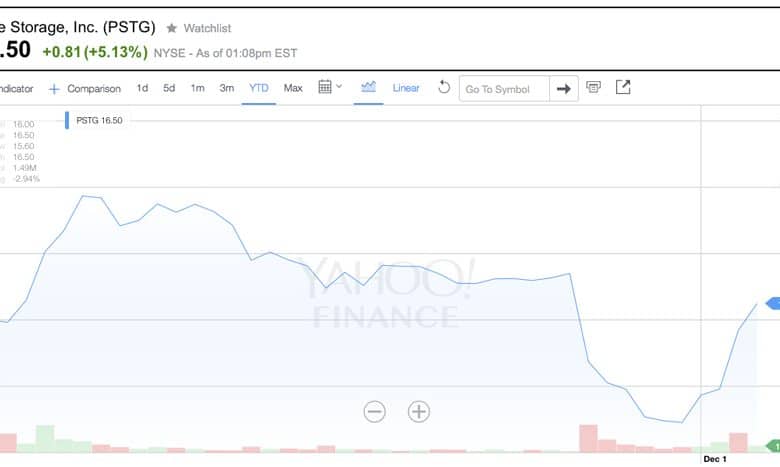780x467 pixels.
Task: Switch to the 1d range tab
Action: (x=142, y=88)
